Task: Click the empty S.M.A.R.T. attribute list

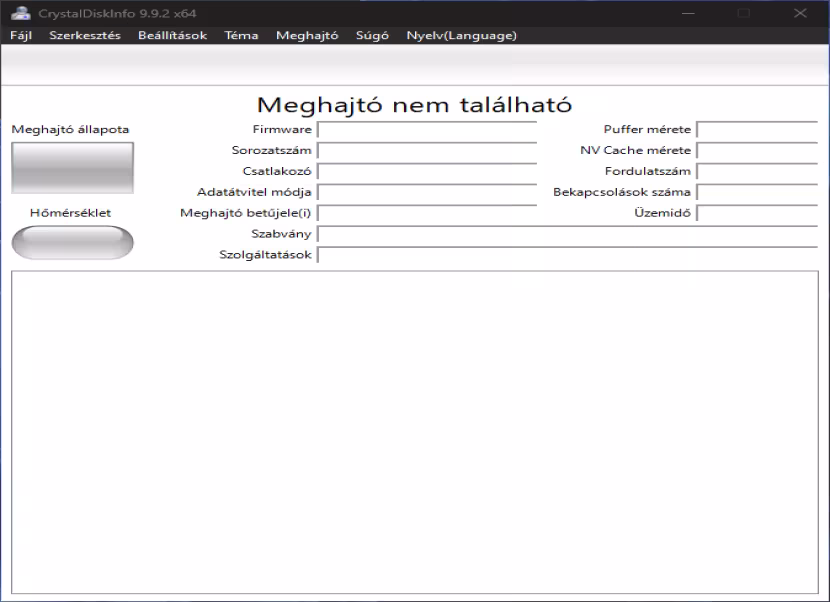Action: pyautogui.click(x=415, y=432)
